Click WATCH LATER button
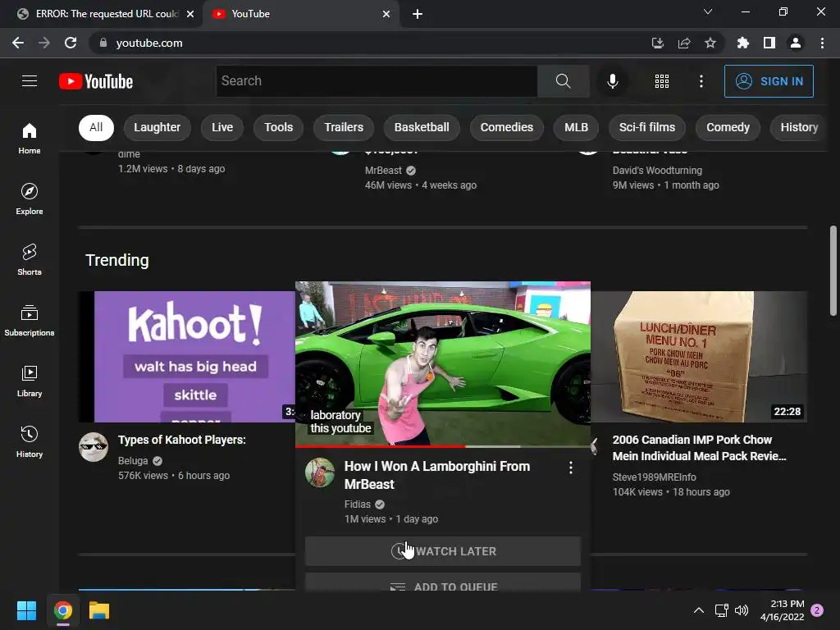Viewport: 840px width, 630px height. (442, 551)
